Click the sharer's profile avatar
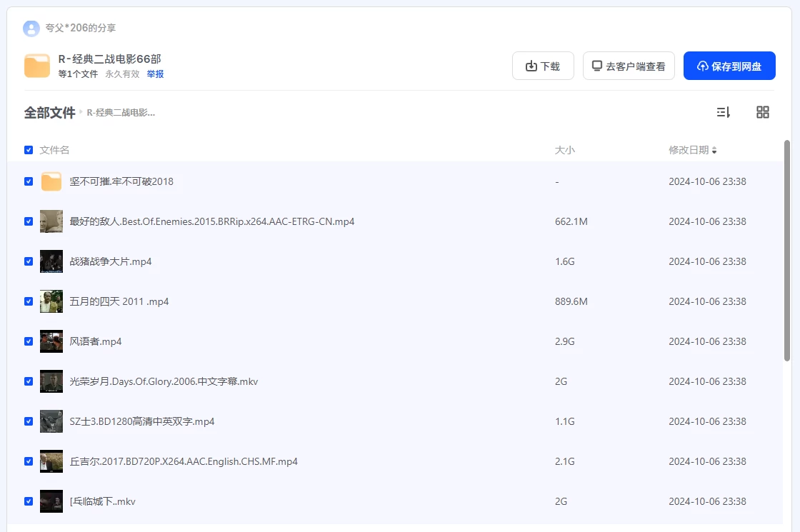The height and width of the screenshot is (532, 800). pyautogui.click(x=31, y=28)
